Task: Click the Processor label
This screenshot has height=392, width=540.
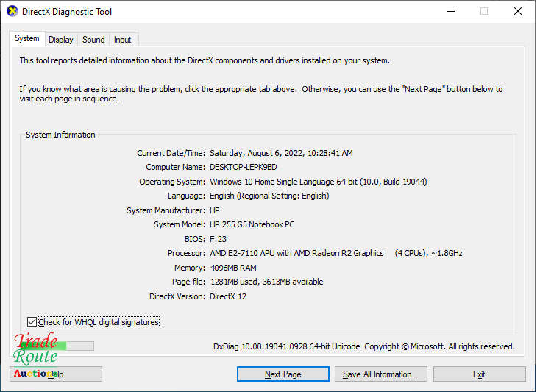Action: coord(186,253)
